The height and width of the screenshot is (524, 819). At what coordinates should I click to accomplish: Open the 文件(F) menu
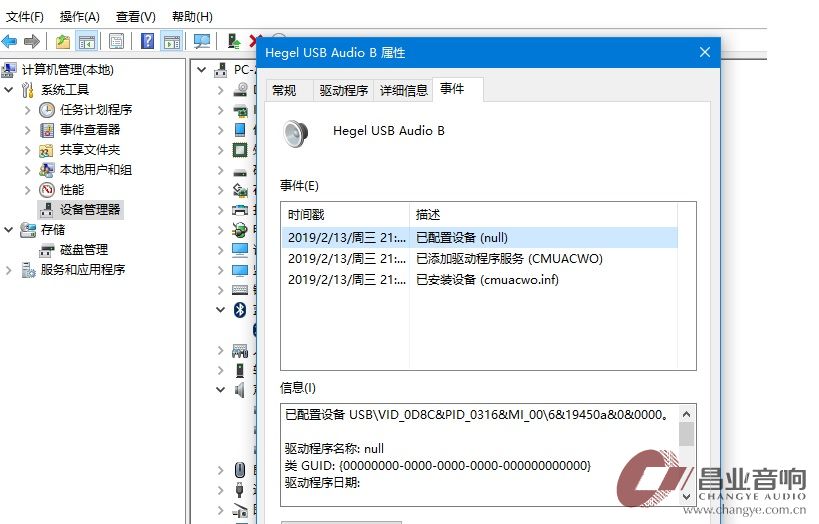(x=25, y=17)
